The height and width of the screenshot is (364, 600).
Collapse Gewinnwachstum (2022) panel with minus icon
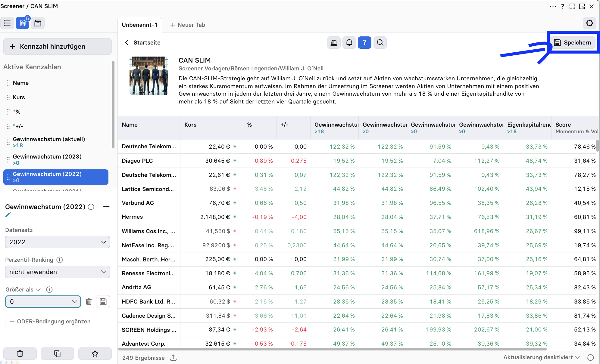pyautogui.click(x=106, y=207)
